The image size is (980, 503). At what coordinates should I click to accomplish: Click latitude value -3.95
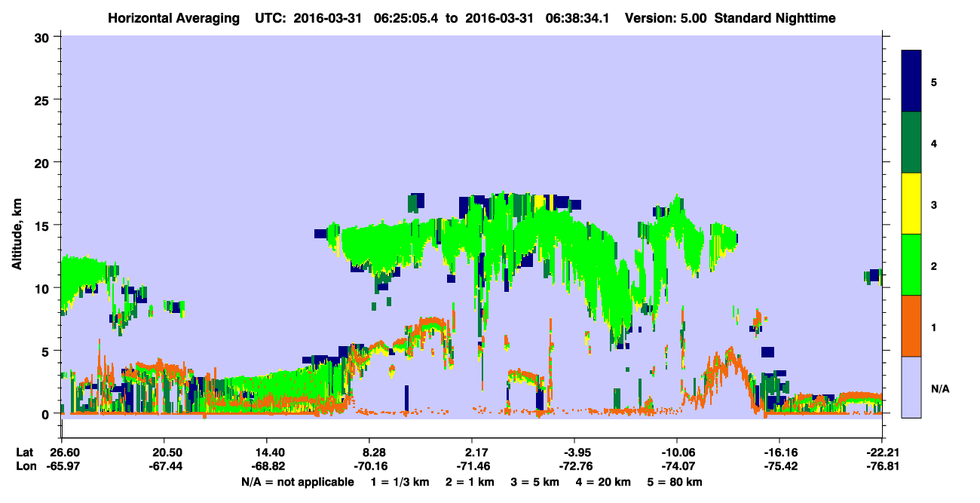pyautogui.click(x=574, y=452)
